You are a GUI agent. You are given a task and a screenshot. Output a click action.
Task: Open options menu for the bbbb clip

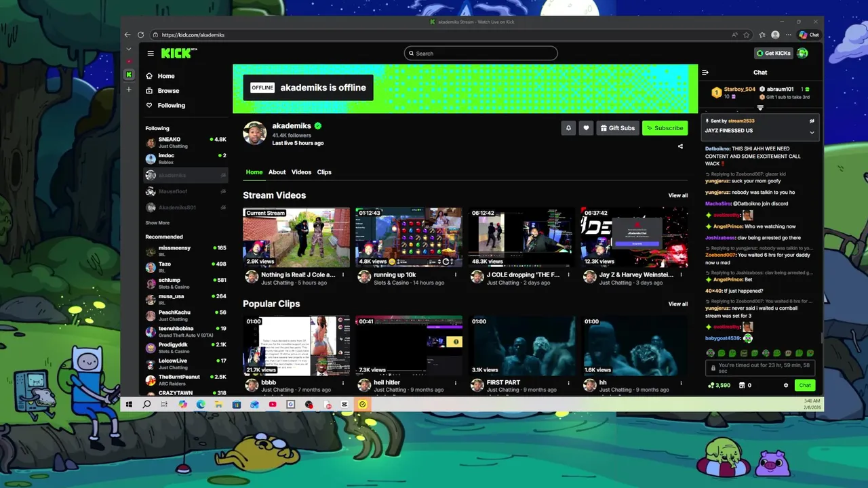coord(343,383)
